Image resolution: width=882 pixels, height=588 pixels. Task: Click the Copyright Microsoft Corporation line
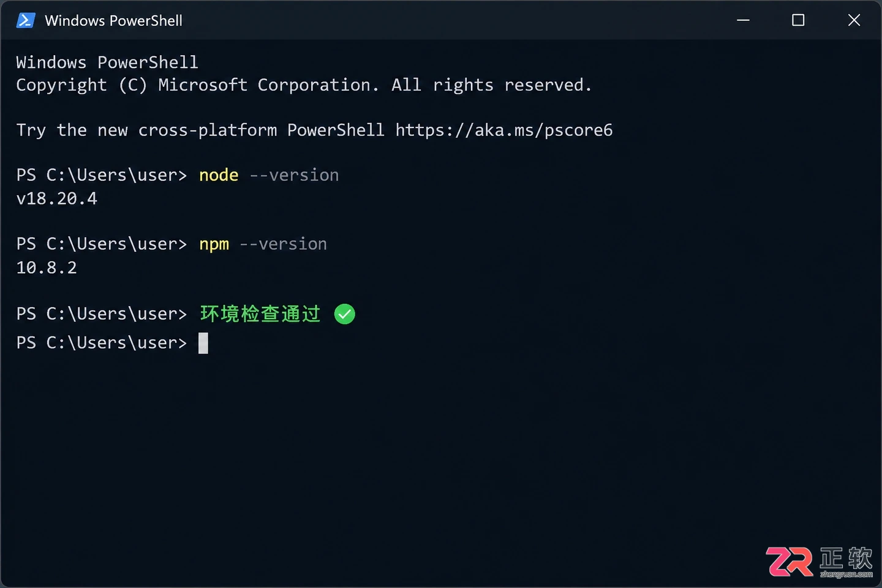[x=304, y=85]
